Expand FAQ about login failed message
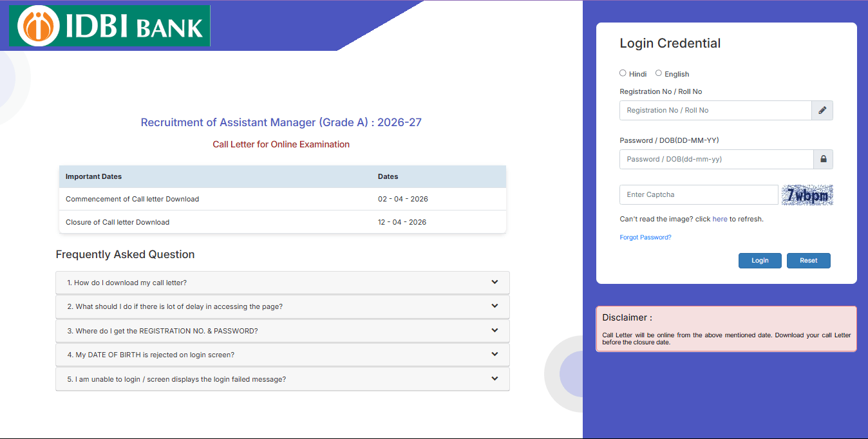This screenshot has height=439, width=868. [x=282, y=378]
